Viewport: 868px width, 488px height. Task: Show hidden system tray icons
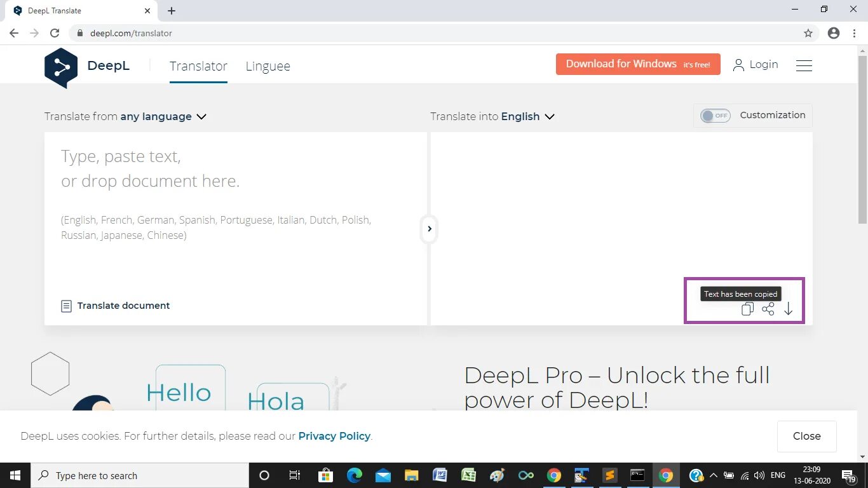click(x=713, y=475)
